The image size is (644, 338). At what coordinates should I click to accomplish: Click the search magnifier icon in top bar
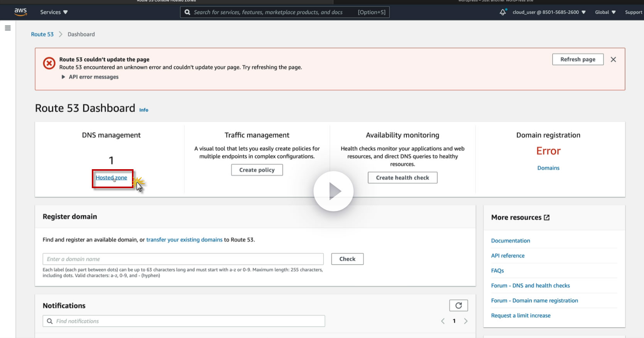[188, 12]
